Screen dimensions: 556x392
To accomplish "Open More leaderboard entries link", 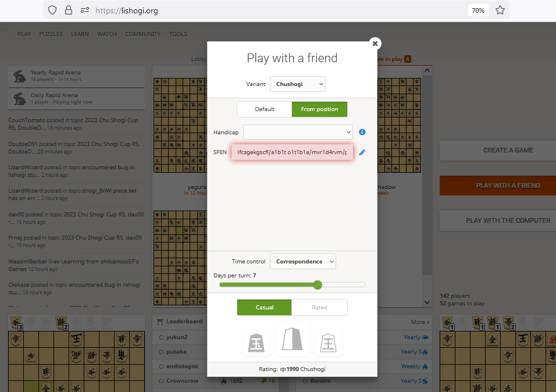I will [419, 322].
